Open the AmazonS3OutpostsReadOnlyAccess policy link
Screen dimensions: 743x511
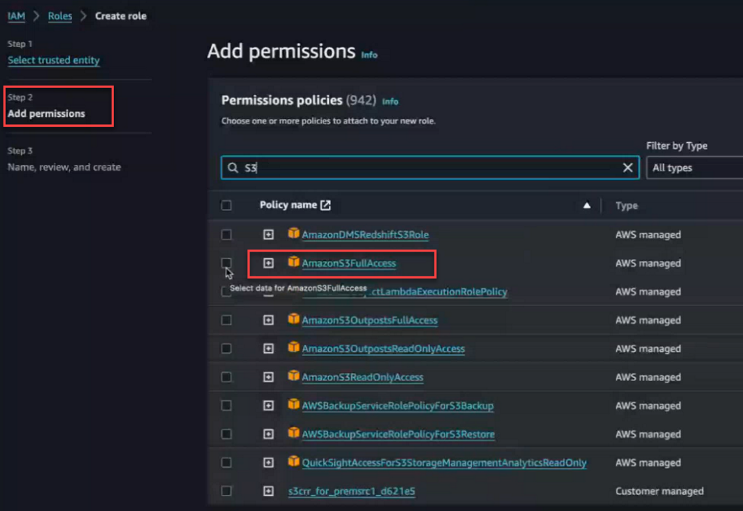pyautogui.click(x=383, y=348)
